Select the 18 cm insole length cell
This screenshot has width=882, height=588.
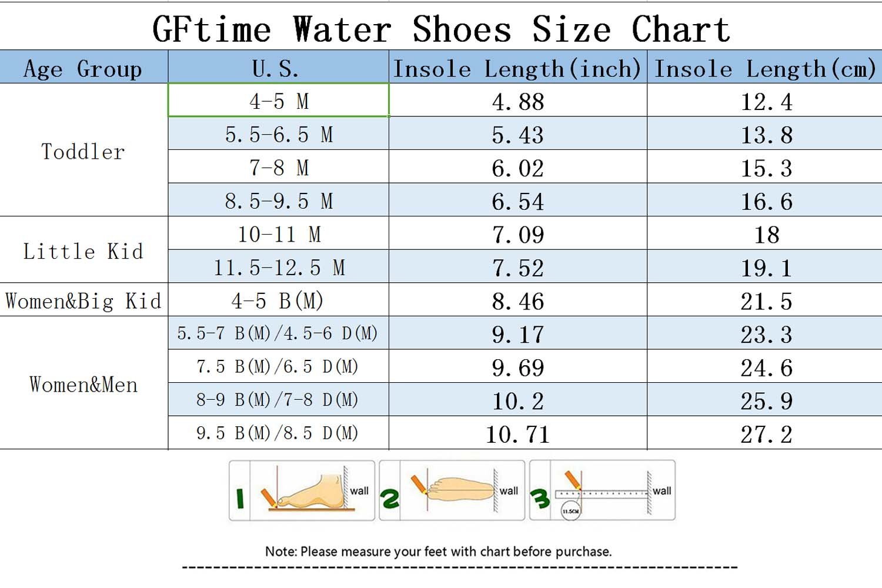(765, 235)
